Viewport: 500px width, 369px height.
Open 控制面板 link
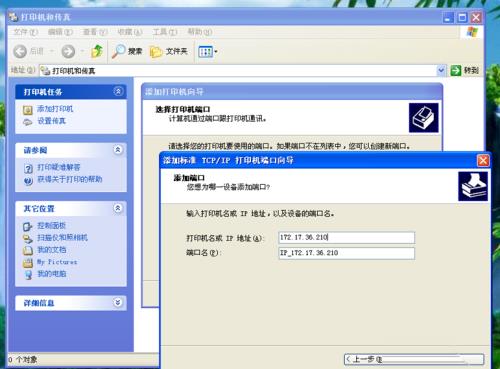point(51,226)
